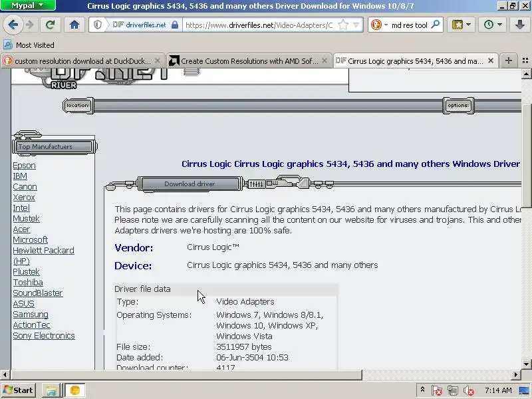Open the Acer manufacturer link

coord(21,229)
